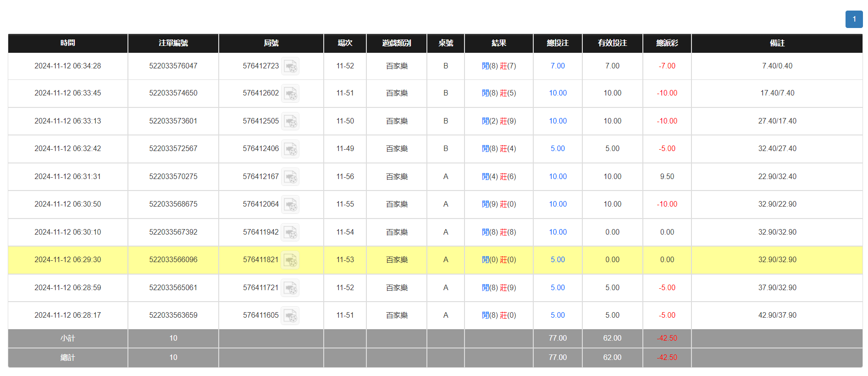
Task: Select order number 522033566096 in highlighted row
Action: click(x=173, y=260)
